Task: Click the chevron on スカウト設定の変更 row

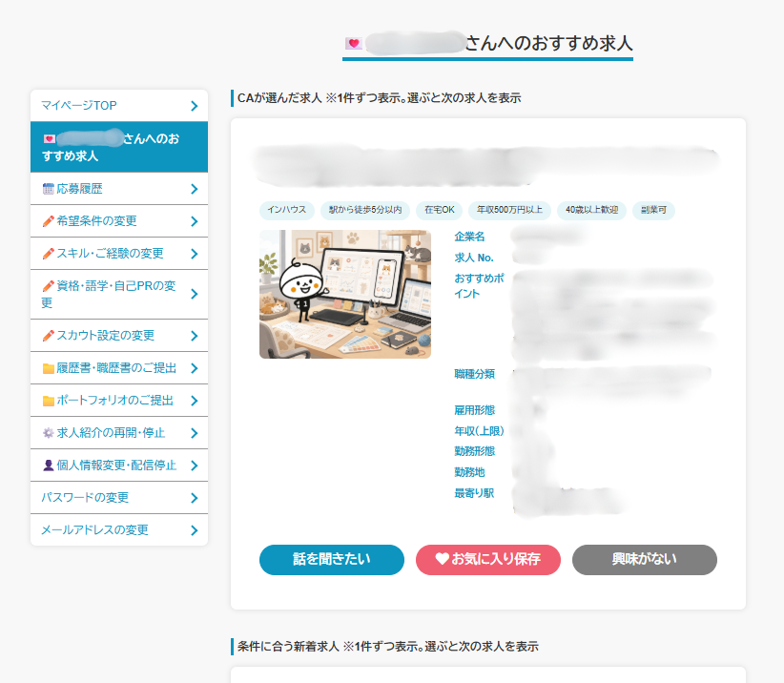Action: pos(195,336)
